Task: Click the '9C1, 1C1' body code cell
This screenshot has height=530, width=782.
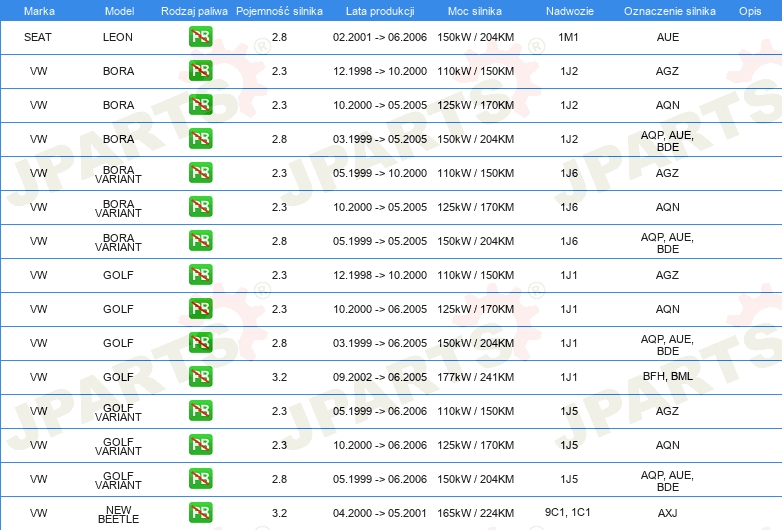Action: (568, 512)
